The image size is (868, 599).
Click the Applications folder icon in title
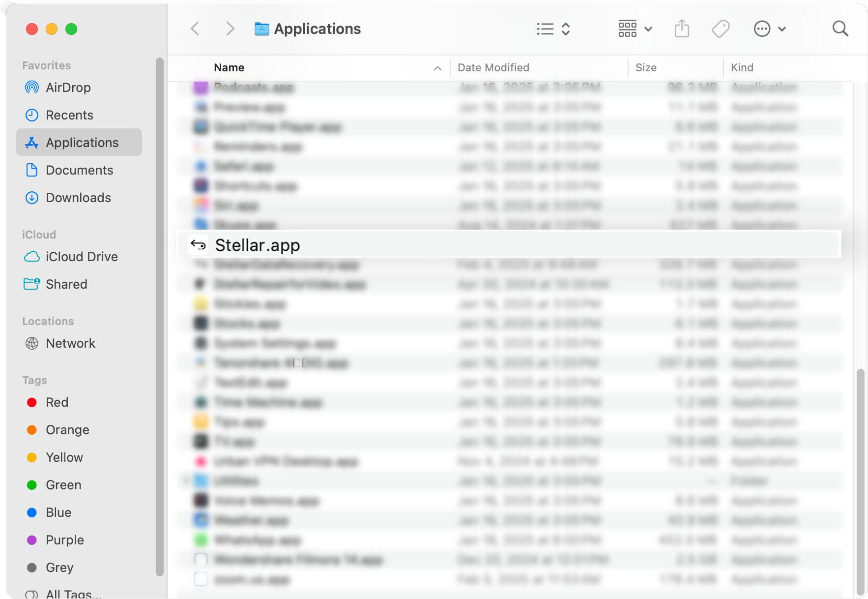(x=261, y=29)
